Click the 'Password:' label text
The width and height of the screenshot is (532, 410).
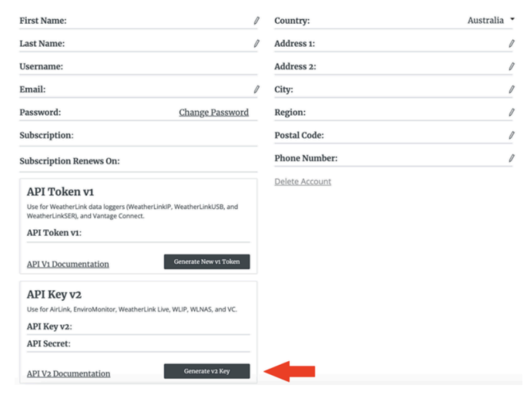pyautogui.click(x=40, y=113)
